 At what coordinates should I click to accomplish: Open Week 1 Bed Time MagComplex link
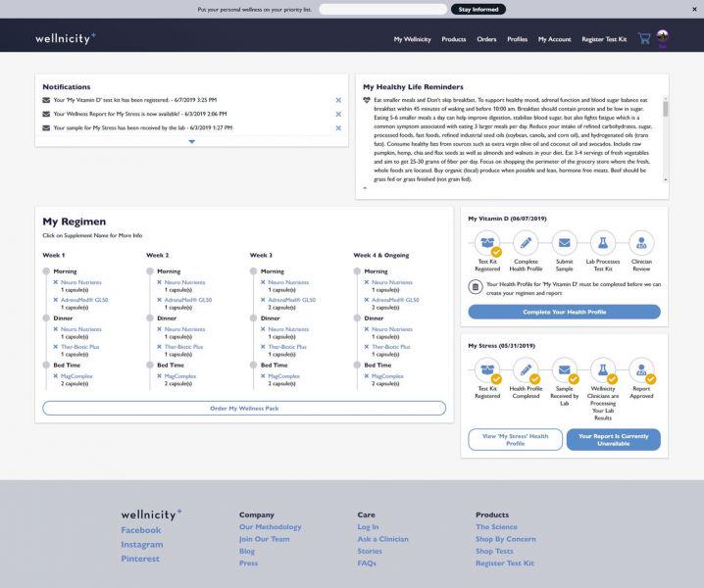click(76, 376)
